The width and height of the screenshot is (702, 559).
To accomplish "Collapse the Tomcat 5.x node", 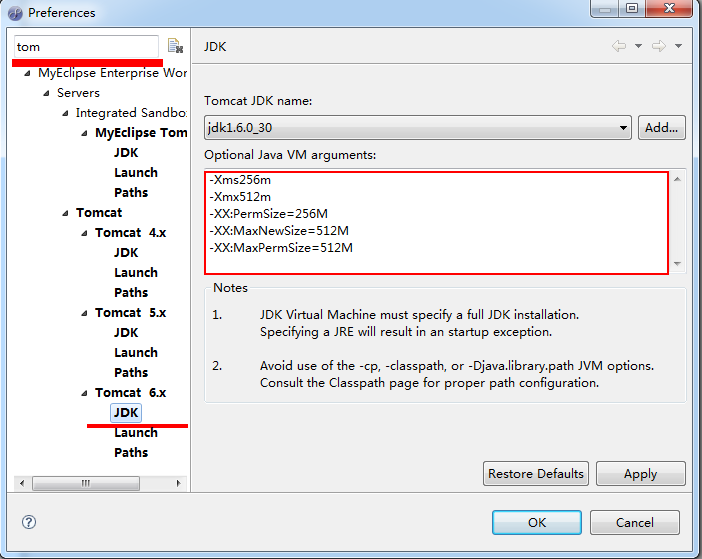I will pyautogui.click(x=84, y=313).
